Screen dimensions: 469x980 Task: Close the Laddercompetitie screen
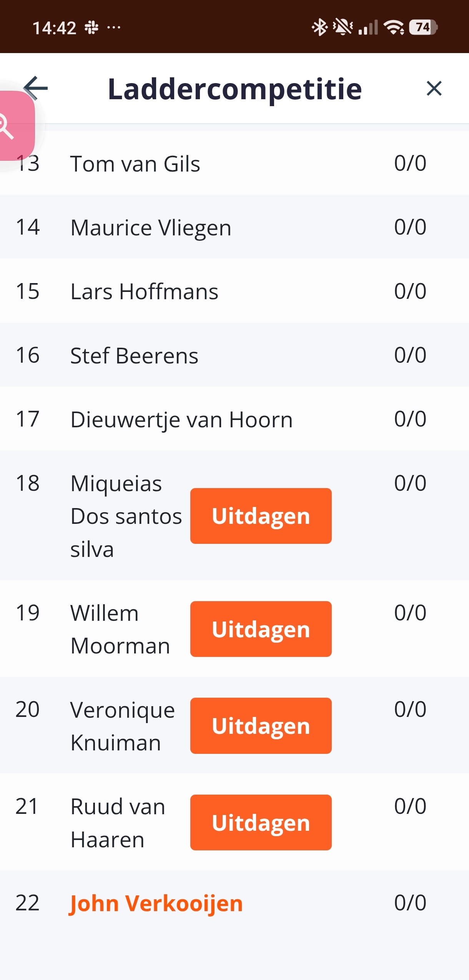(x=434, y=88)
